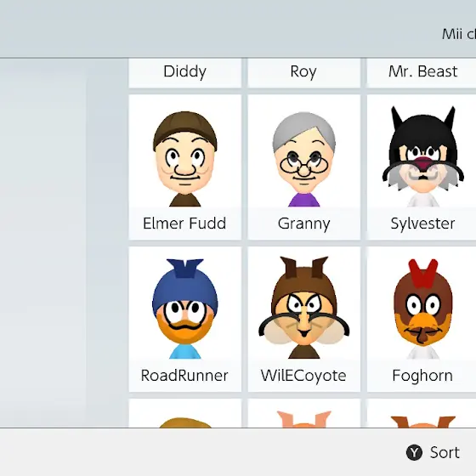
Task: Select the Granny Mii avatar
Action: [x=304, y=159]
